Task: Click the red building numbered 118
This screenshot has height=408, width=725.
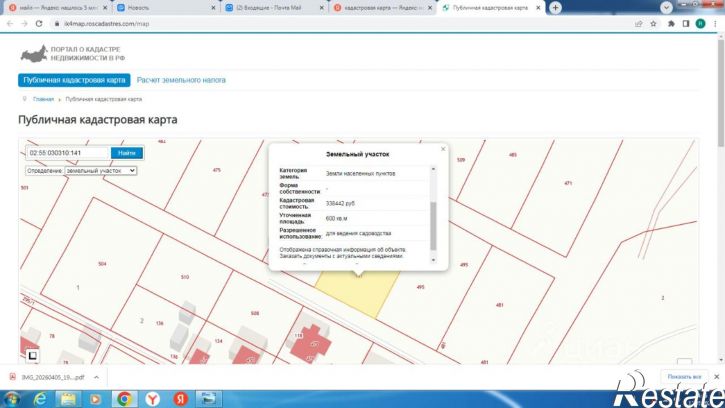Action: tap(311, 343)
